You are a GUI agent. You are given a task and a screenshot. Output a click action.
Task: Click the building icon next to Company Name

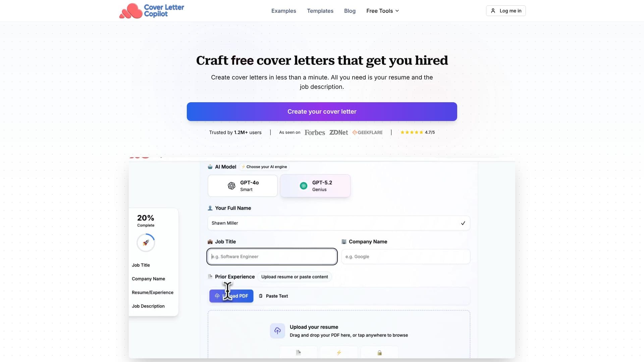click(344, 242)
